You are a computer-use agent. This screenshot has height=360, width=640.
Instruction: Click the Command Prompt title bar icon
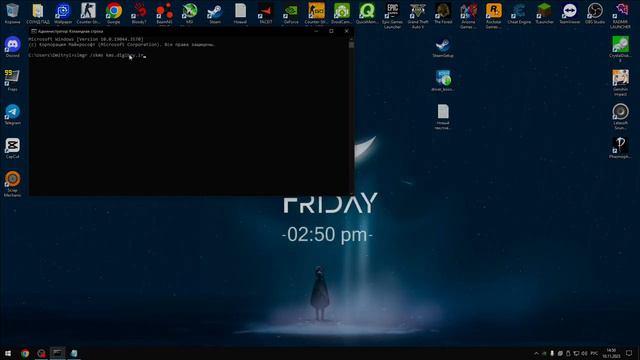(34, 31)
